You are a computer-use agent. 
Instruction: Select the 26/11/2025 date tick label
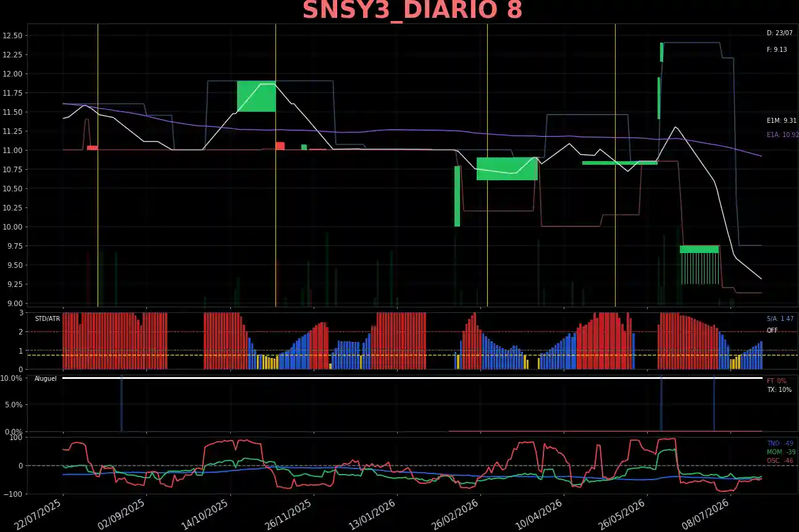point(289,514)
